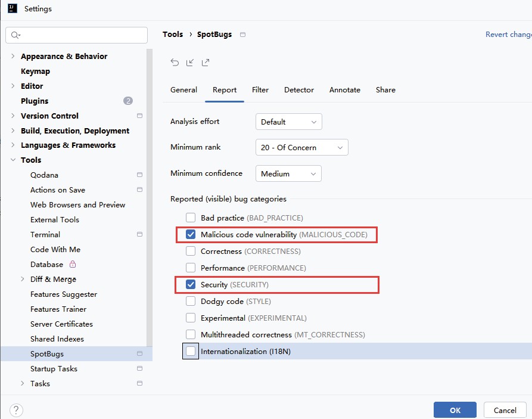Click the Plugins update count badge
532x419 pixels.
(x=128, y=101)
